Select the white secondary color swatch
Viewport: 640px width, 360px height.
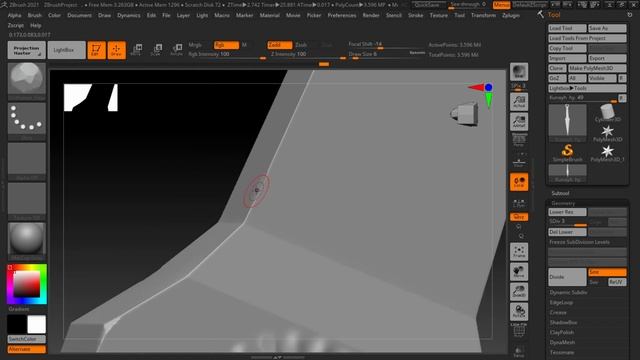coord(36,324)
